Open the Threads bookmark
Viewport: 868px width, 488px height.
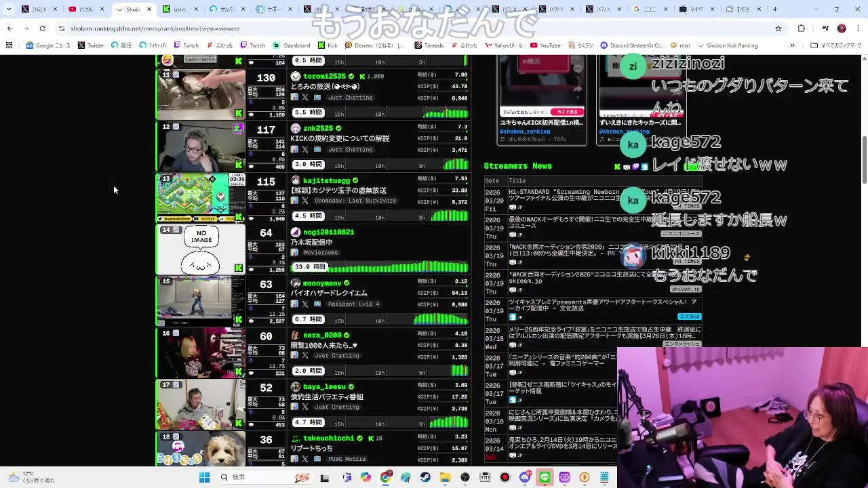point(429,45)
